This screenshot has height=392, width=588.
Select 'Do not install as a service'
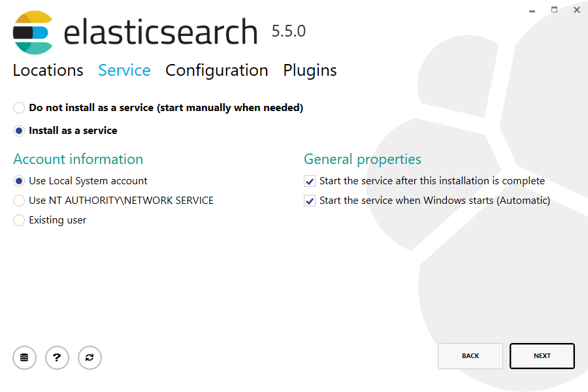[x=19, y=108]
